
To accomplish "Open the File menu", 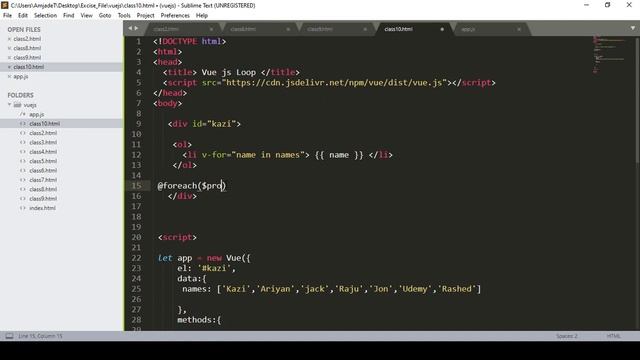I will 7,16.
